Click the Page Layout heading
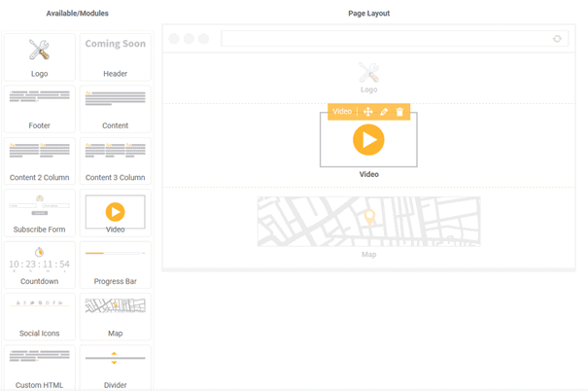The height and width of the screenshot is (391, 588). click(369, 14)
